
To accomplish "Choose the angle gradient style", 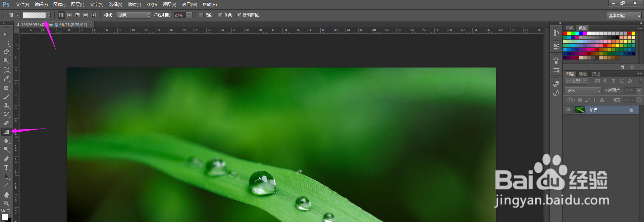I will 77,15.
